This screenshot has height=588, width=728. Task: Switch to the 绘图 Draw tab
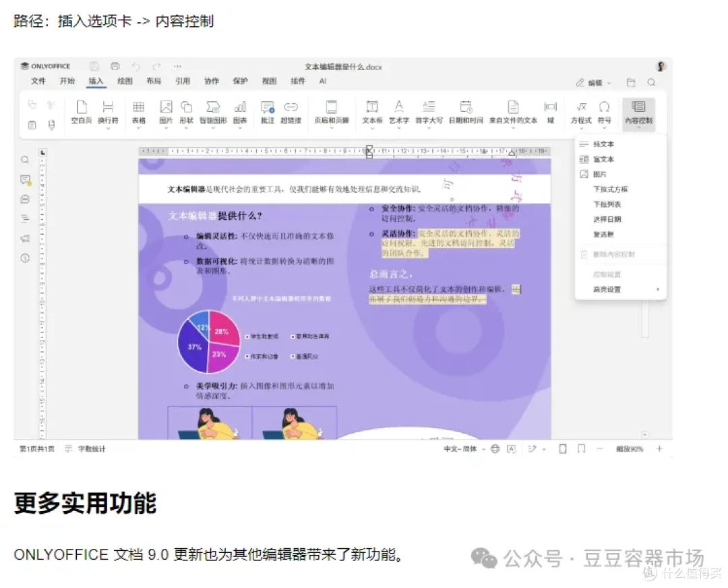(125, 81)
